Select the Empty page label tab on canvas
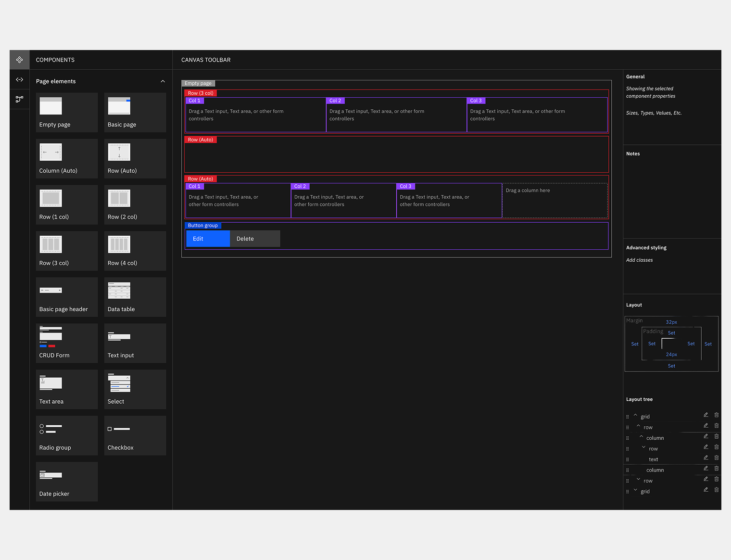 198,83
